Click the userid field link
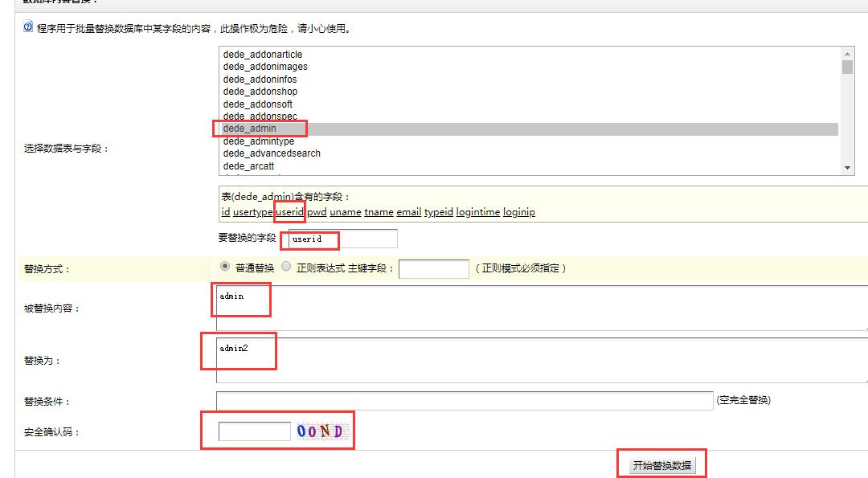The image size is (868, 478). 290,212
